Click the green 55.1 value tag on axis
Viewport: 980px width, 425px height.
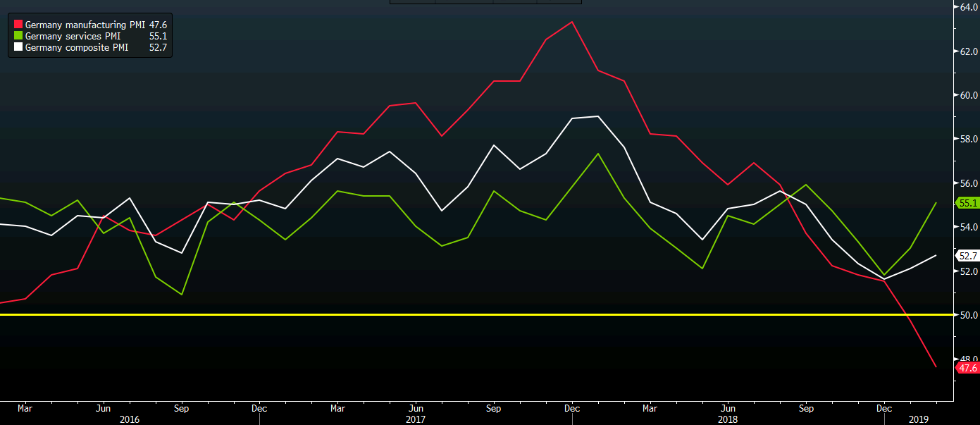click(x=967, y=203)
